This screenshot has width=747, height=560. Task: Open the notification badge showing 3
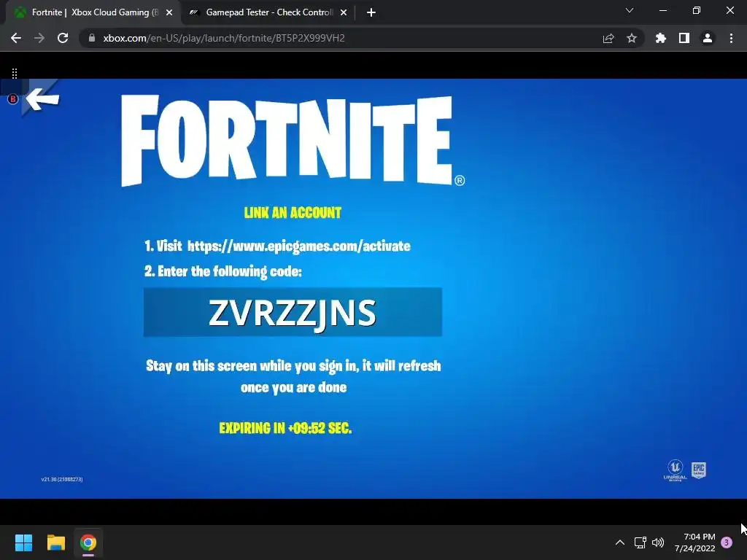click(727, 542)
